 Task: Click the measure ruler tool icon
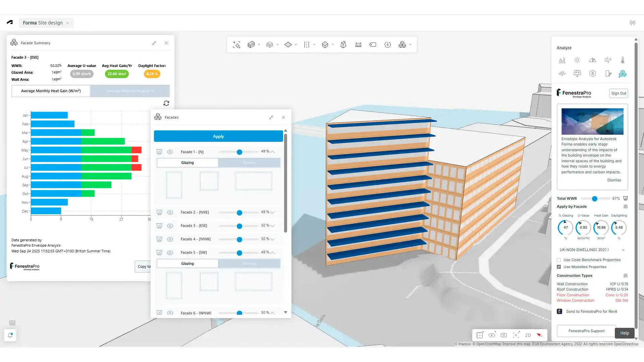pyautogui.click(x=358, y=45)
